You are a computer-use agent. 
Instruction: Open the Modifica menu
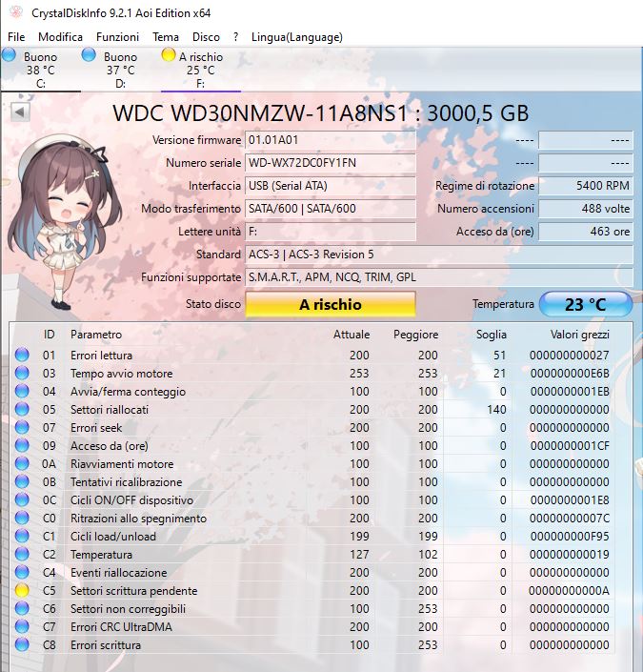[60, 37]
